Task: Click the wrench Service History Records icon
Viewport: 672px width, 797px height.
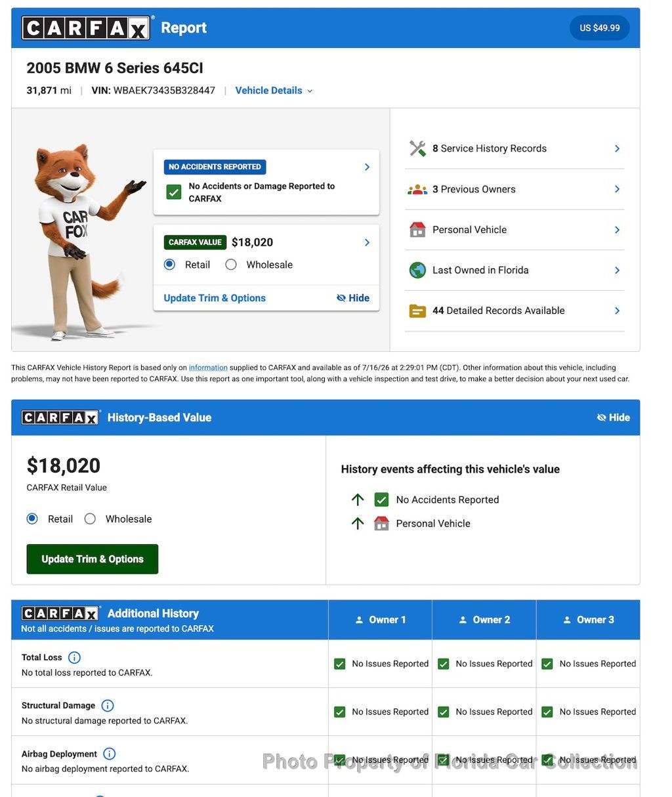Action: coord(417,148)
